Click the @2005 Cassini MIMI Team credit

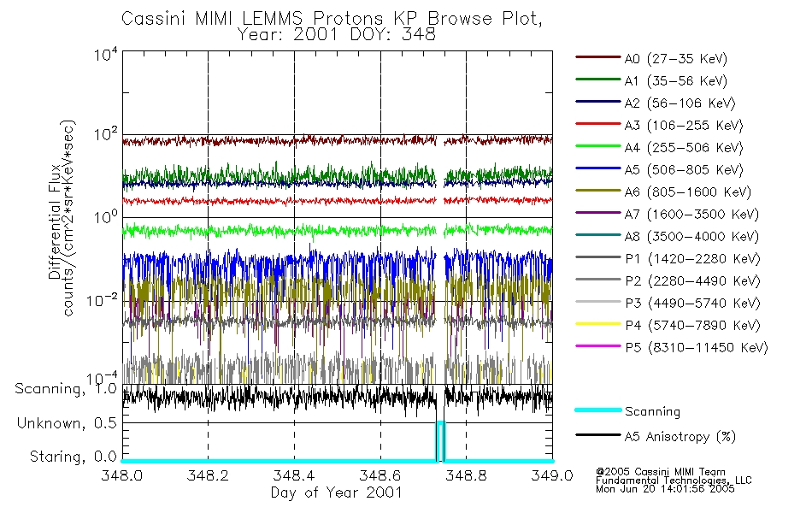click(661, 472)
